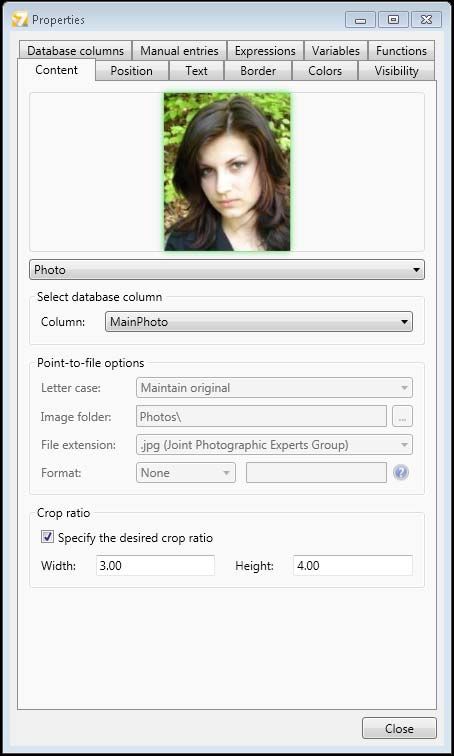This screenshot has height=756, width=454.
Task: Open the Letter case dropdown
Action: 274,388
